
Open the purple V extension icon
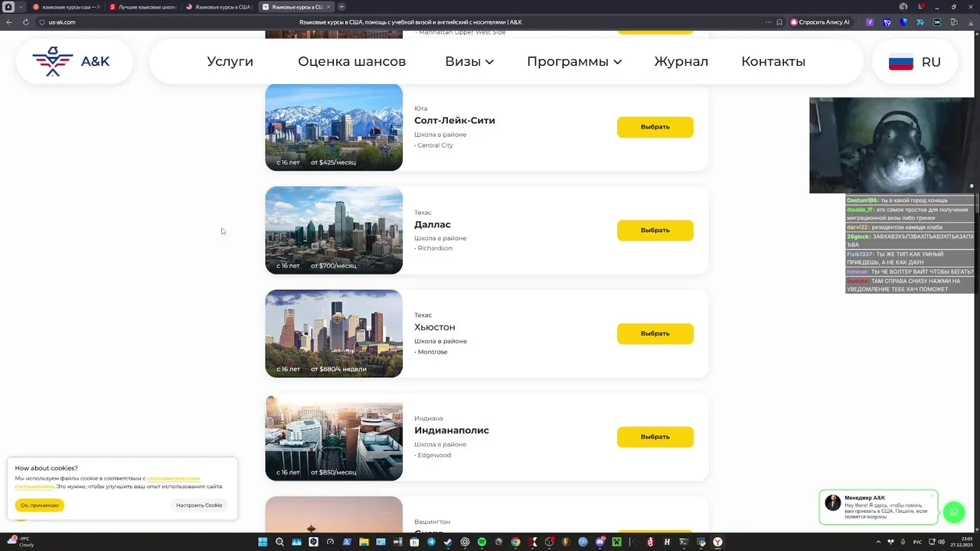[x=870, y=22]
